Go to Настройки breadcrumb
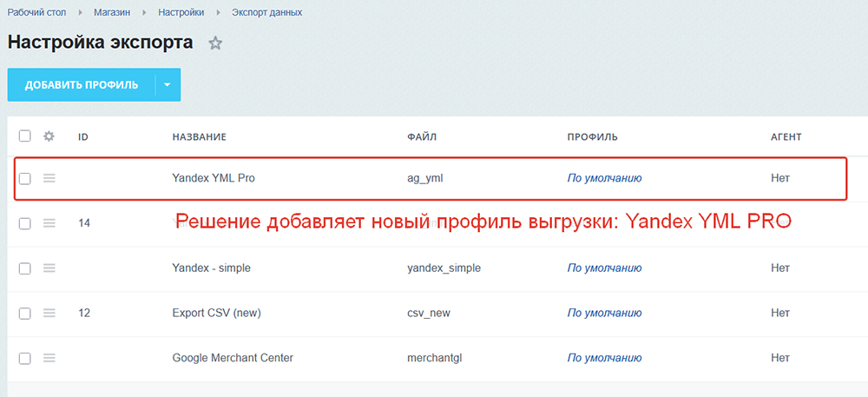 pyautogui.click(x=181, y=13)
